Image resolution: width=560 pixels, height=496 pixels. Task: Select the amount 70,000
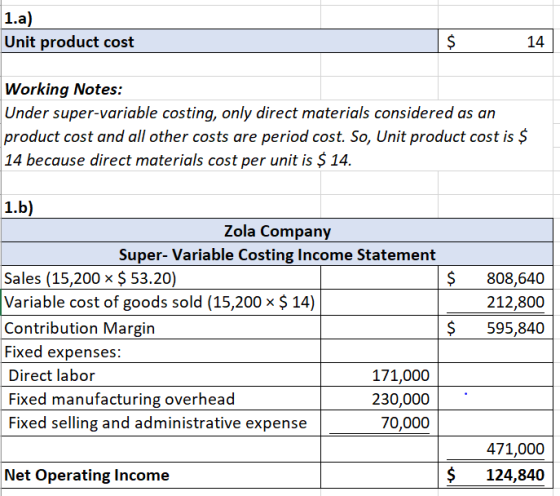click(379, 423)
